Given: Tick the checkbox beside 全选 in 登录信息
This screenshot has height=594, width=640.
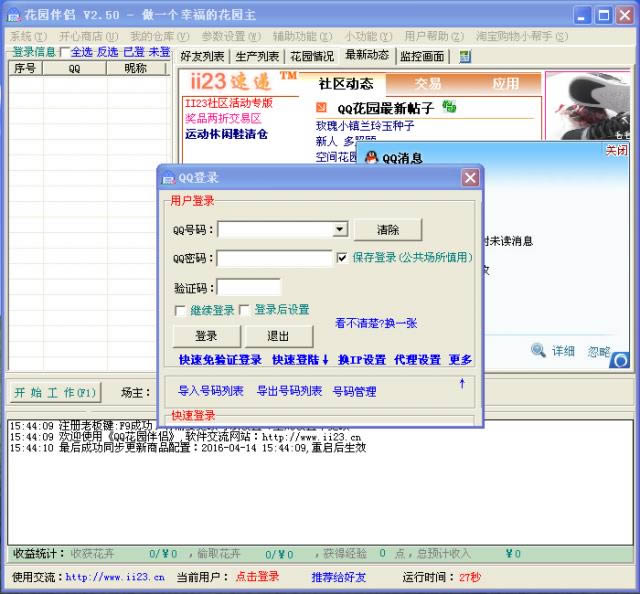Looking at the screenshot, I should tap(64, 52).
